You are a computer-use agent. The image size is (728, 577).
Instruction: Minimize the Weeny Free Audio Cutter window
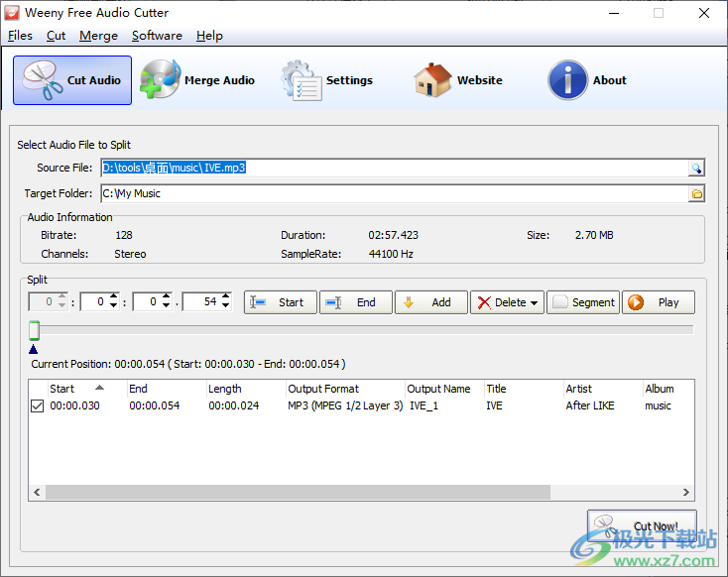(x=614, y=13)
